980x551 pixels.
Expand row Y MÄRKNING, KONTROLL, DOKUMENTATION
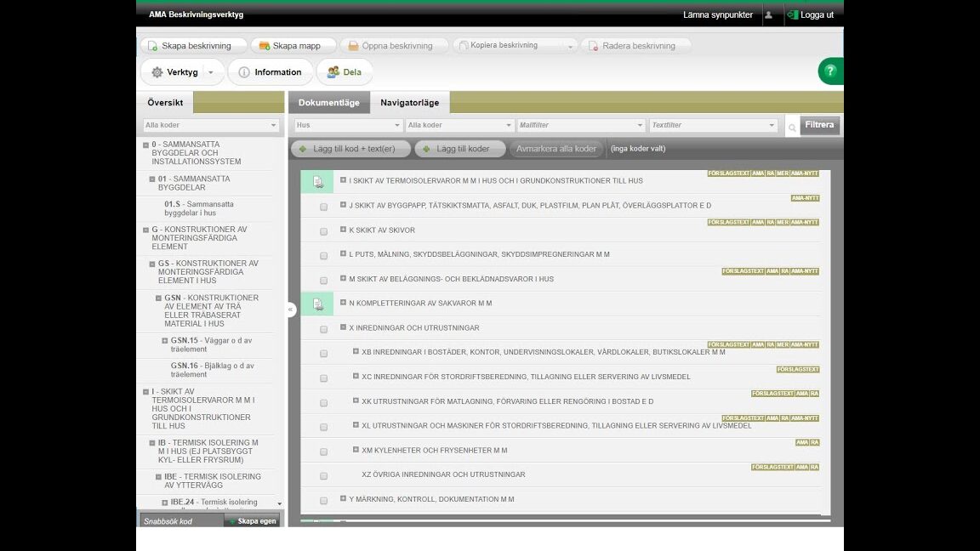(x=343, y=498)
